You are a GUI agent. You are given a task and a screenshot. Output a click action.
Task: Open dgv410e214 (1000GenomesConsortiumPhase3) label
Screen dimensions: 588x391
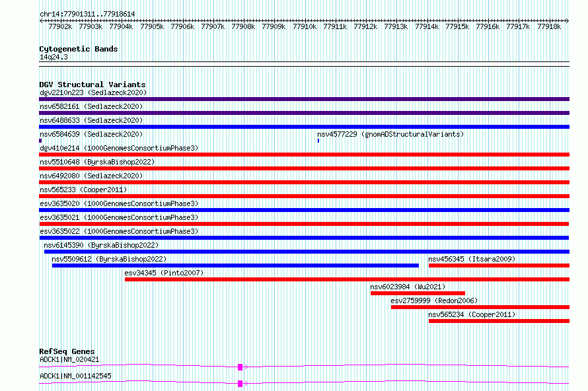click(x=119, y=148)
